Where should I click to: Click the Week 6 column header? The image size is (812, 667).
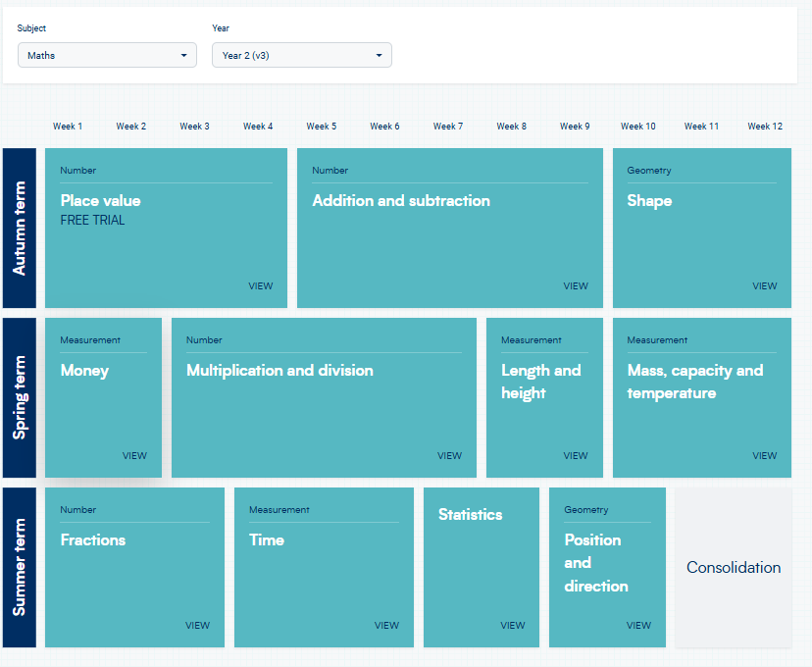[x=384, y=127]
